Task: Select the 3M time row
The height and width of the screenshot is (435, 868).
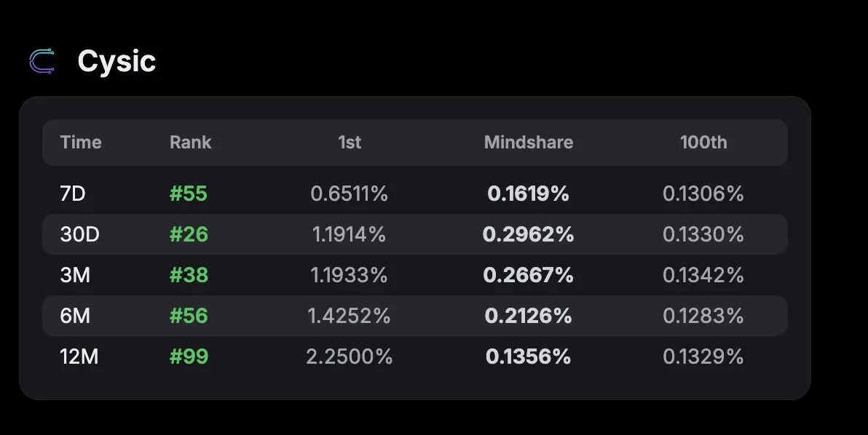Action: pos(415,275)
